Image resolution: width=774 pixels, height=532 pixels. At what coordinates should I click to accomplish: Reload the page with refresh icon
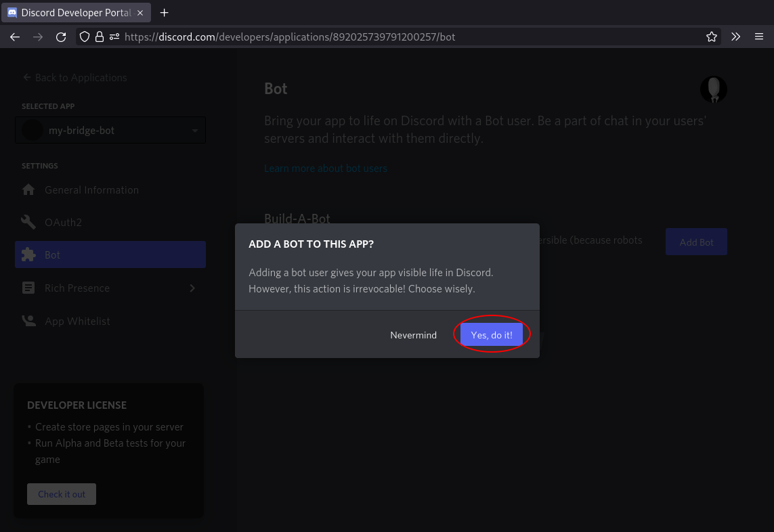coord(61,37)
